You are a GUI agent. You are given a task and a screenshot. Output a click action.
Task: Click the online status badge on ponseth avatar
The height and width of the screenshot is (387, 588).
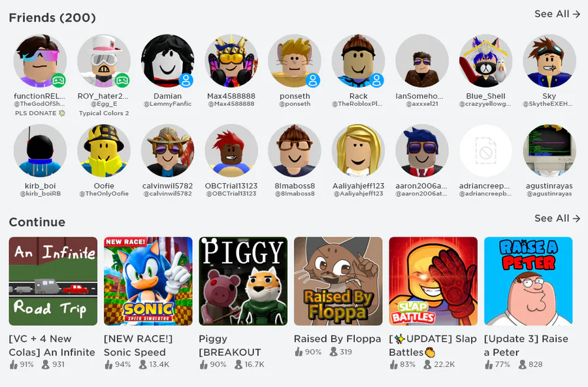pos(313,80)
